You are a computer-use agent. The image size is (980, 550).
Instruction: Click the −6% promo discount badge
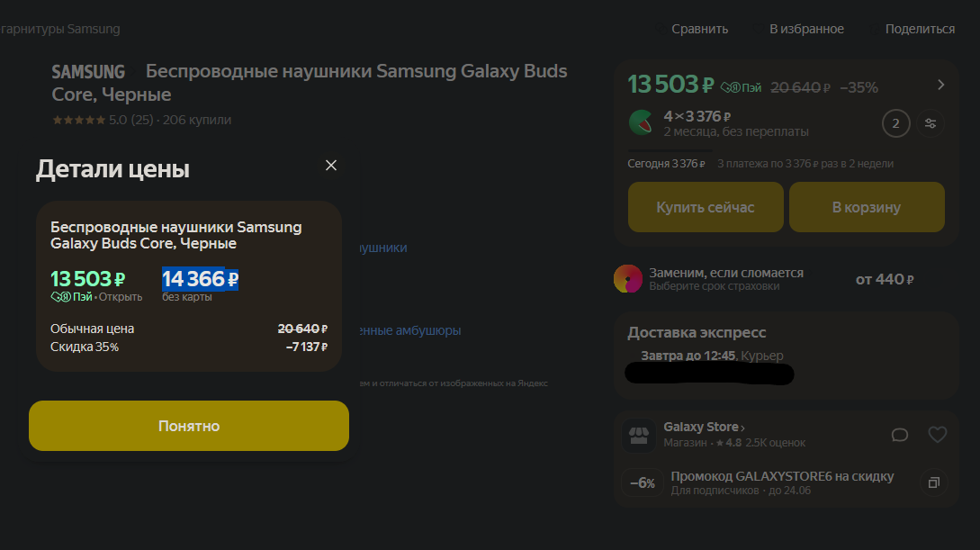(x=642, y=482)
